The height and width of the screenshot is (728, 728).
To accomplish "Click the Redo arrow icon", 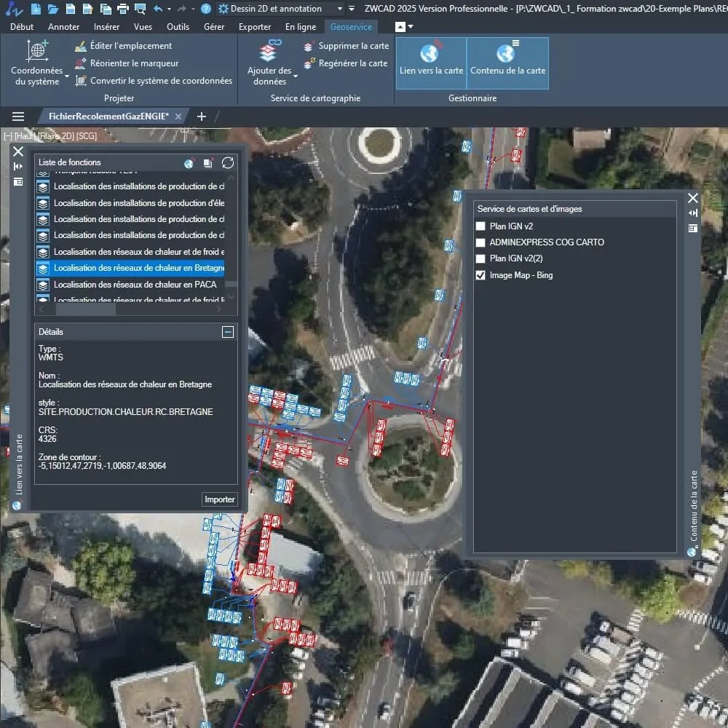I will point(182,8).
